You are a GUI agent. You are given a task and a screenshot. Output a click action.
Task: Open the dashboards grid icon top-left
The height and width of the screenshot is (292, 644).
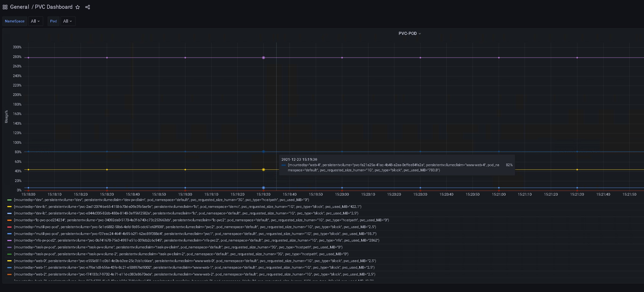[5, 7]
